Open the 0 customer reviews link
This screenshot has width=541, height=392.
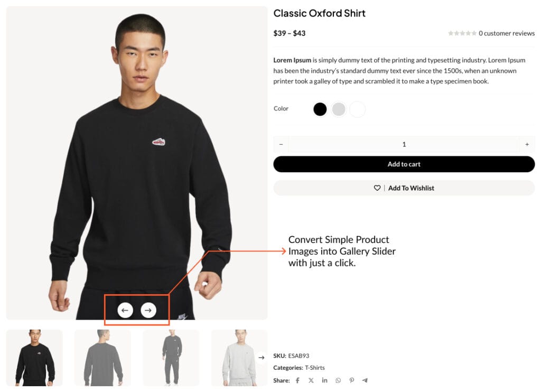(x=507, y=33)
